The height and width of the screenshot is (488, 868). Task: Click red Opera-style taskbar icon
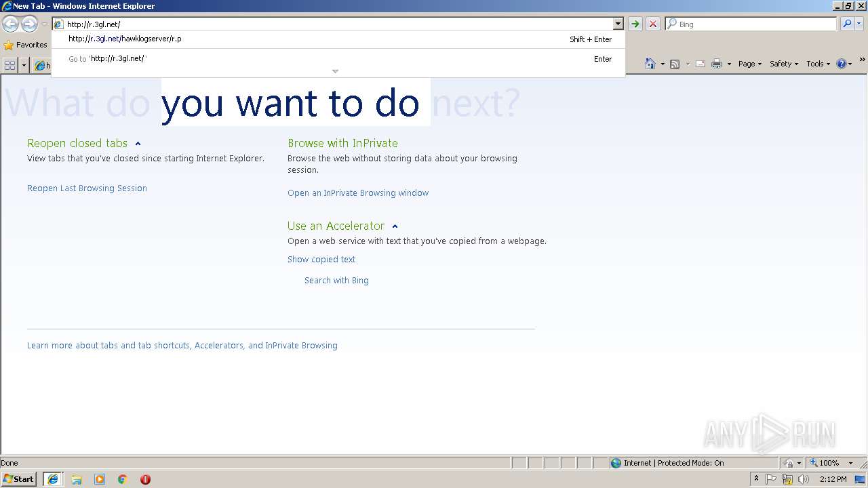pyautogui.click(x=145, y=479)
